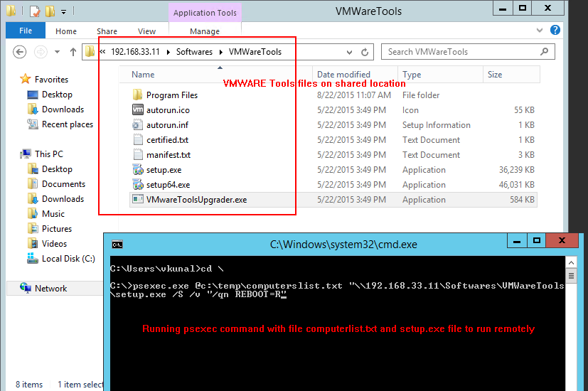
Task: Select Downloads under Favorites
Action: click(63, 109)
